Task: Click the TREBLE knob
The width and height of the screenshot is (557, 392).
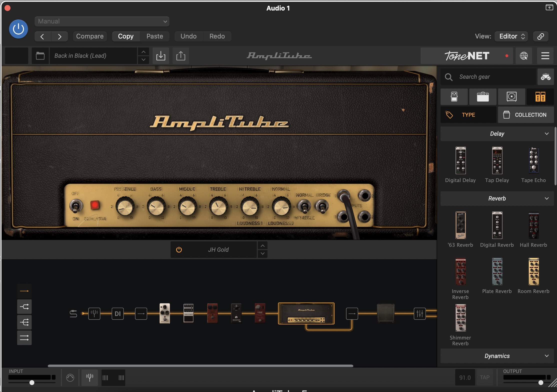Action: pyautogui.click(x=218, y=206)
